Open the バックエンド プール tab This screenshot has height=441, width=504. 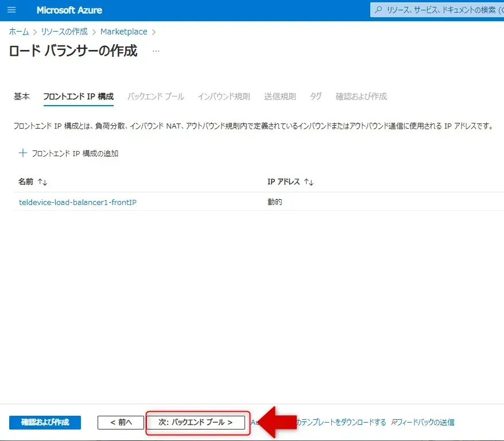[156, 96]
